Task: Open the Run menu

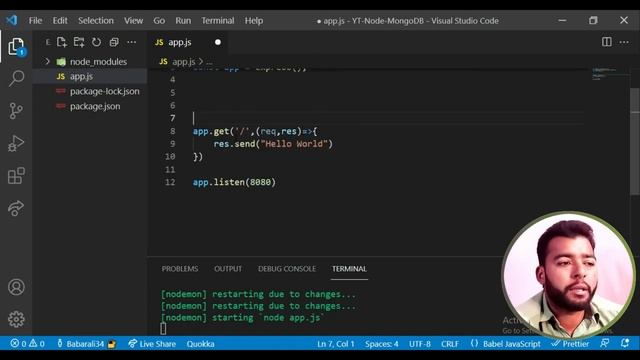Action: (x=183, y=20)
